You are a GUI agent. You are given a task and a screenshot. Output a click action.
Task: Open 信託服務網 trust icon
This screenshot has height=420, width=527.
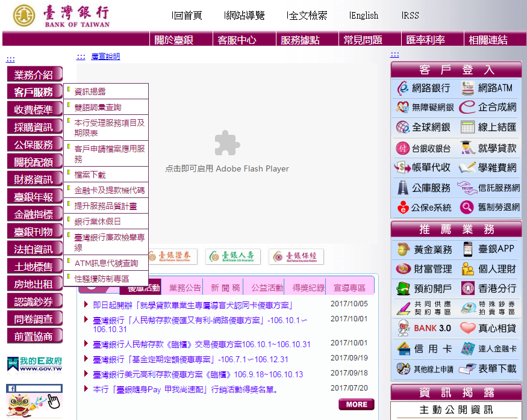click(x=467, y=188)
